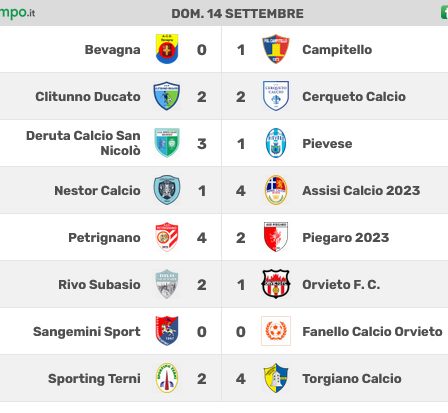
Task: Select the Torgiano Calcio tower crest
Action: 276,378
